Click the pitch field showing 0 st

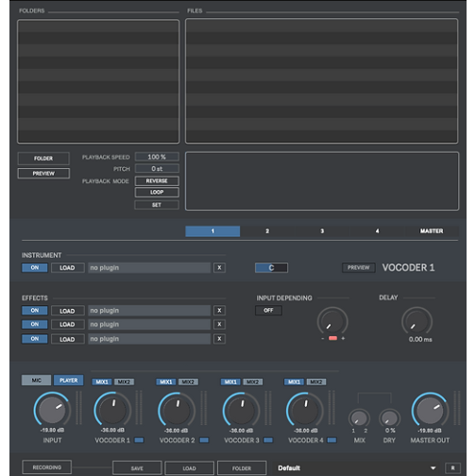(157, 169)
